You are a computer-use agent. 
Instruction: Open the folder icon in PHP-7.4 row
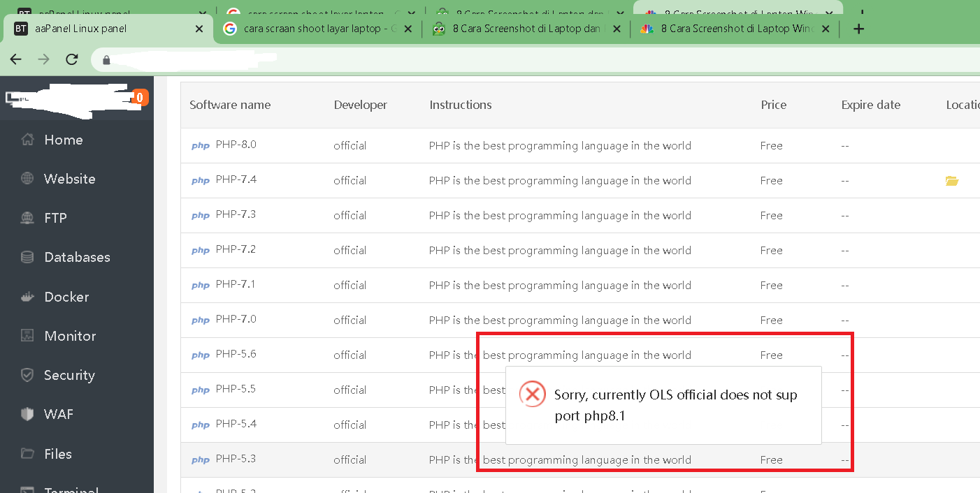(x=951, y=180)
